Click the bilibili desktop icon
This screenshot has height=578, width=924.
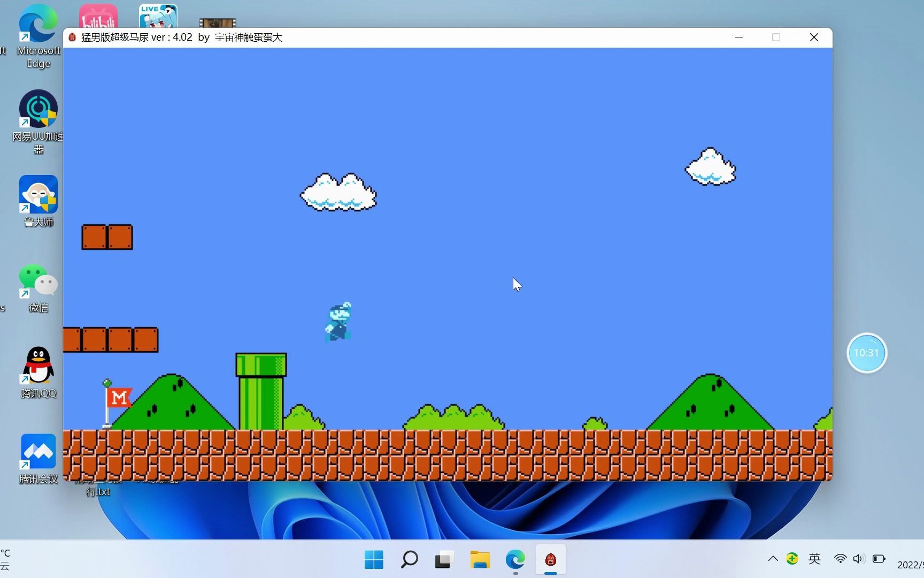pyautogui.click(x=98, y=16)
